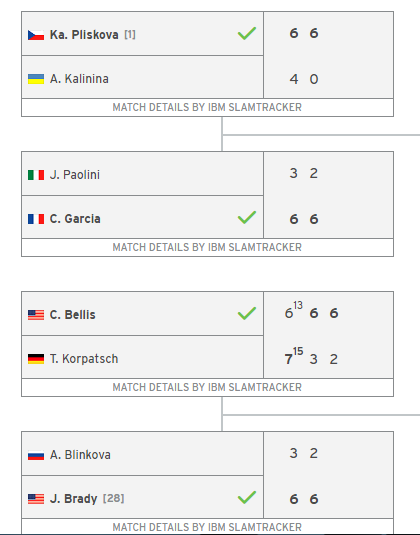Viewport: 420px width, 535px height.
Task: Click the Czech flag beside Ka. Pliskova
Action: (x=36, y=35)
